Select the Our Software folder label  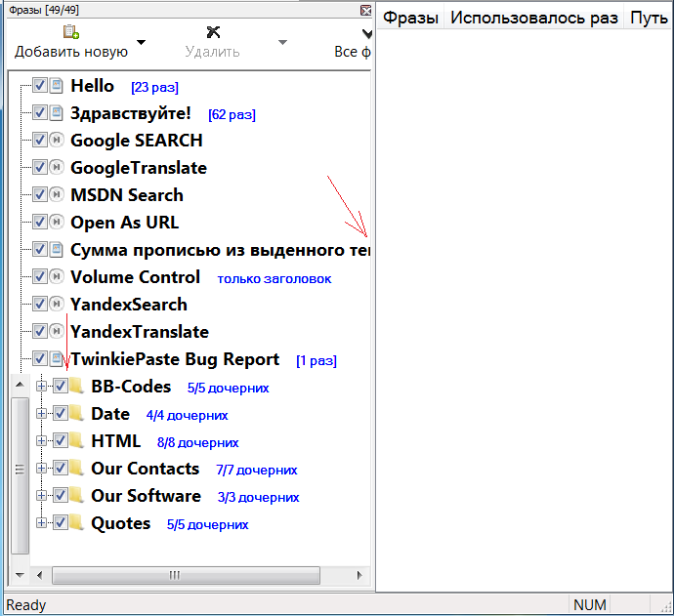coord(146,496)
